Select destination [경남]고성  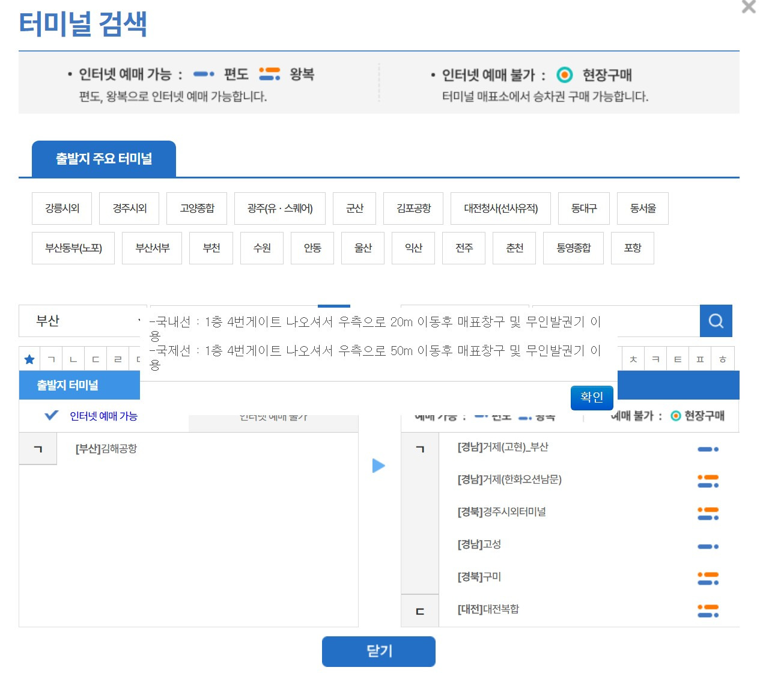click(479, 544)
